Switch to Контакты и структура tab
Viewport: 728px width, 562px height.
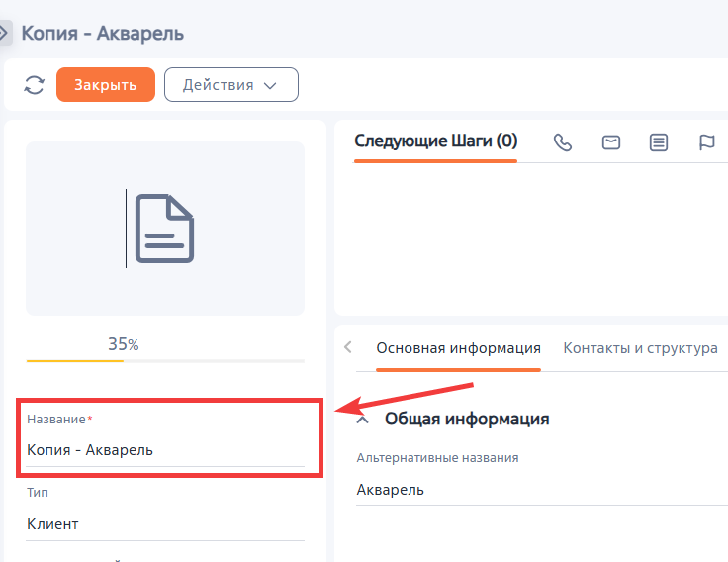coord(640,348)
